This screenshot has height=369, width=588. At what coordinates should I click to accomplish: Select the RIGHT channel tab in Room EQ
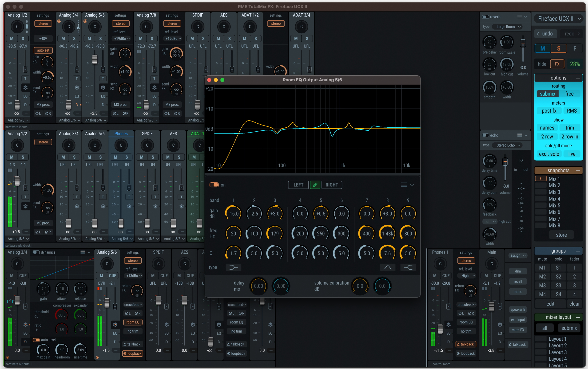tap(331, 185)
